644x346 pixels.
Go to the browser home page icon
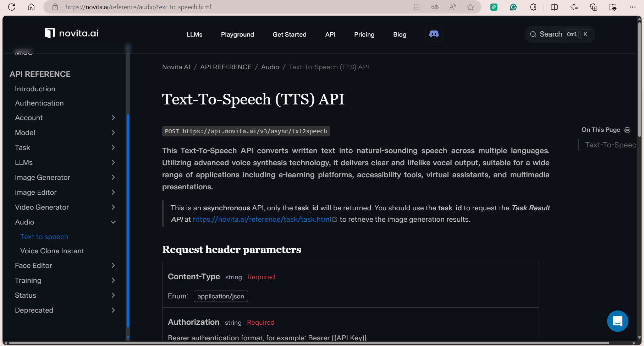(x=31, y=7)
